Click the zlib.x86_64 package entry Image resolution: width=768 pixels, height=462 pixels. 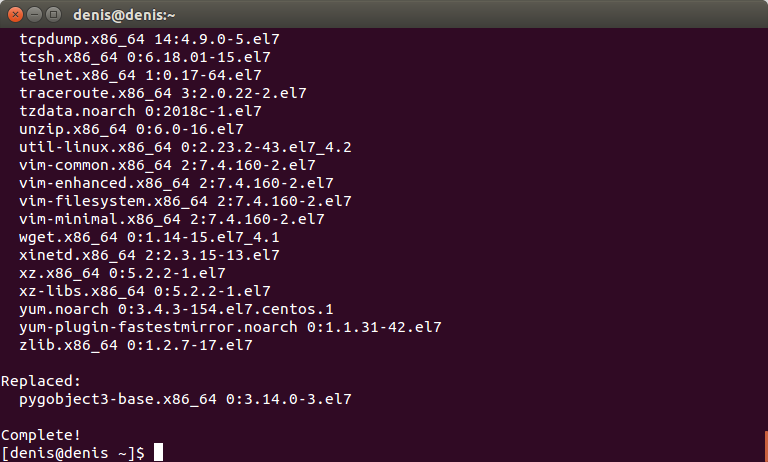(136, 345)
